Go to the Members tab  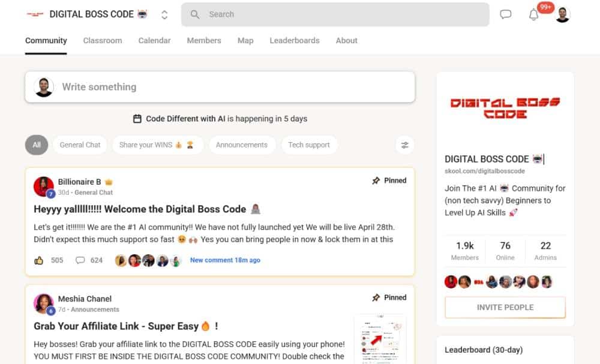tap(204, 41)
